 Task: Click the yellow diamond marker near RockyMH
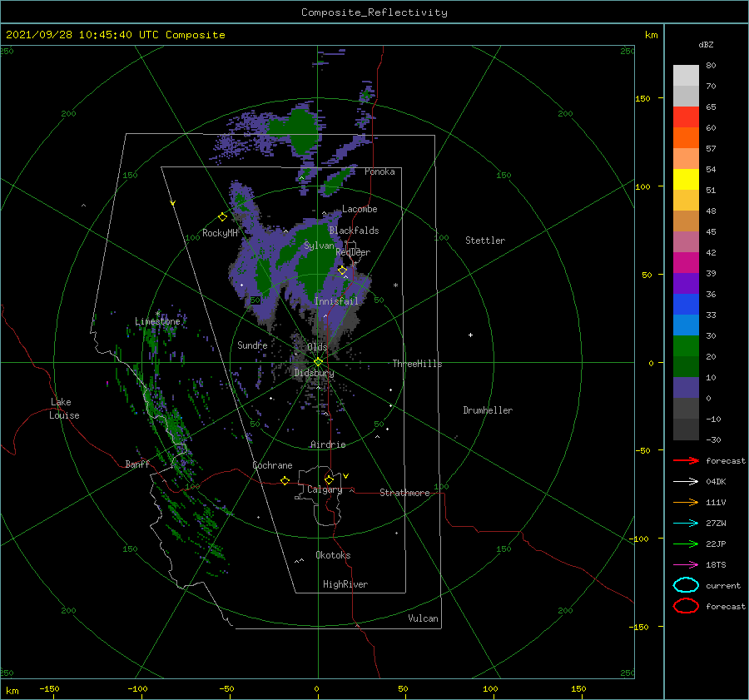pyautogui.click(x=222, y=217)
